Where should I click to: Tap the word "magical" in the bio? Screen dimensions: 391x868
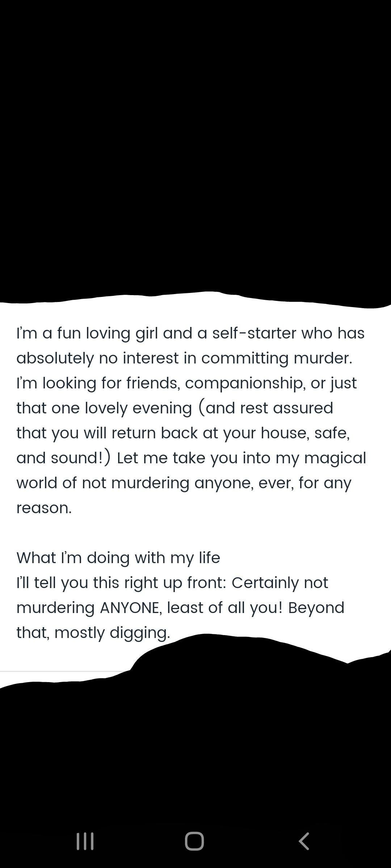click(x=335, y=458)
